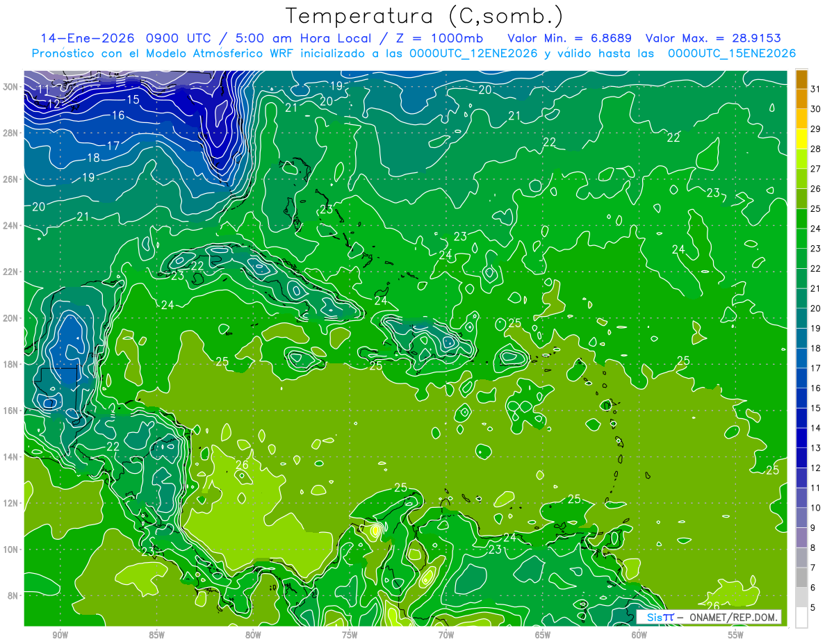Click the "0000UTC_12ENE2026" initialization time
Screen dimensions: 834x644
pyautogui.click(x=473, y=53)
